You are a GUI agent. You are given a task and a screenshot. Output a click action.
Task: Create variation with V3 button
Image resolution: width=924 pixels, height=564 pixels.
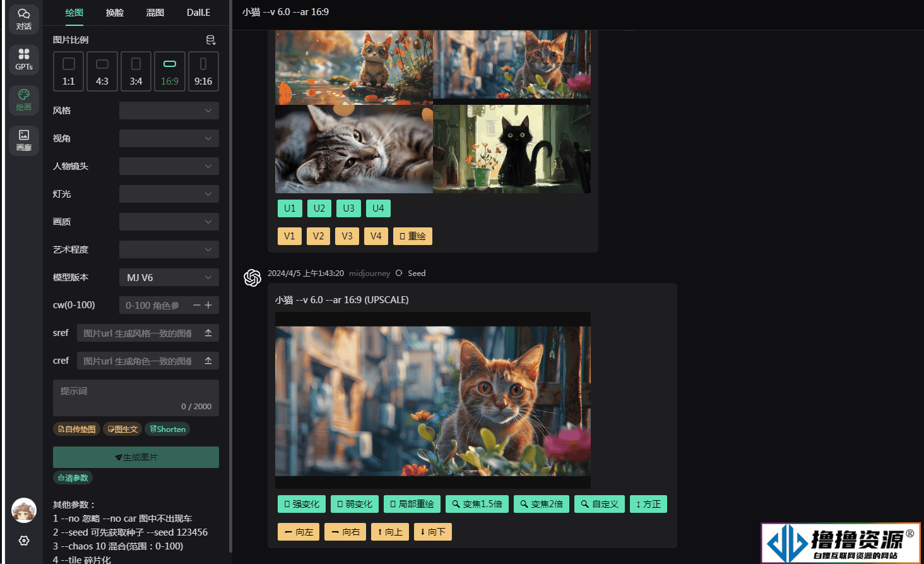click(x=347, y=236)
